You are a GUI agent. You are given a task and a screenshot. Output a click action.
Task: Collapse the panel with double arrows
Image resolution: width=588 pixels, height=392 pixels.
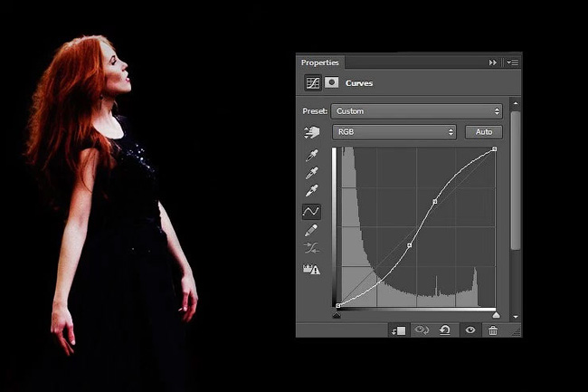click(492, 62)
